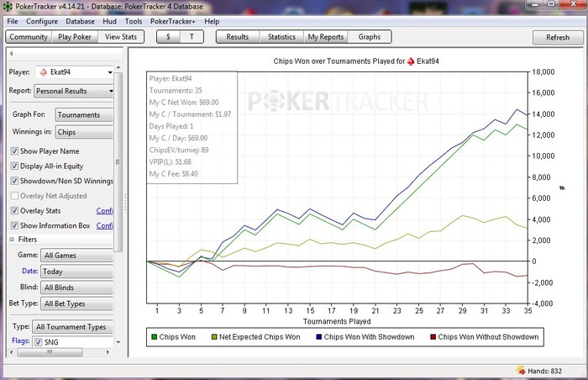
Task: Open the Hud menu
Action: [109, 21]
